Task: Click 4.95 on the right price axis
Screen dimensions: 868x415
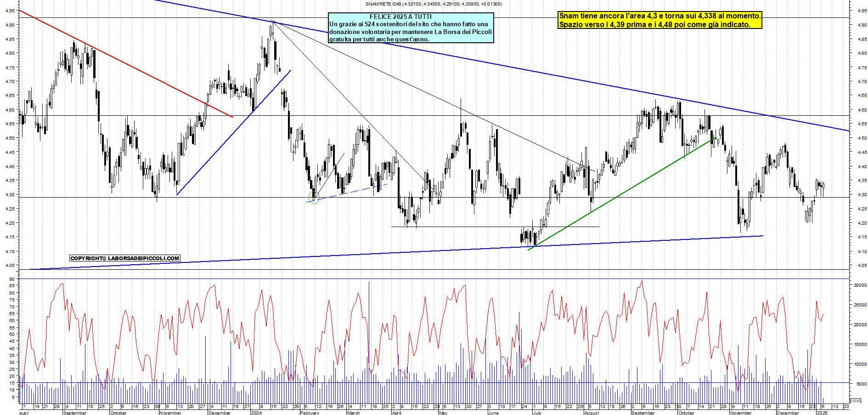Action: click(862, 11)
